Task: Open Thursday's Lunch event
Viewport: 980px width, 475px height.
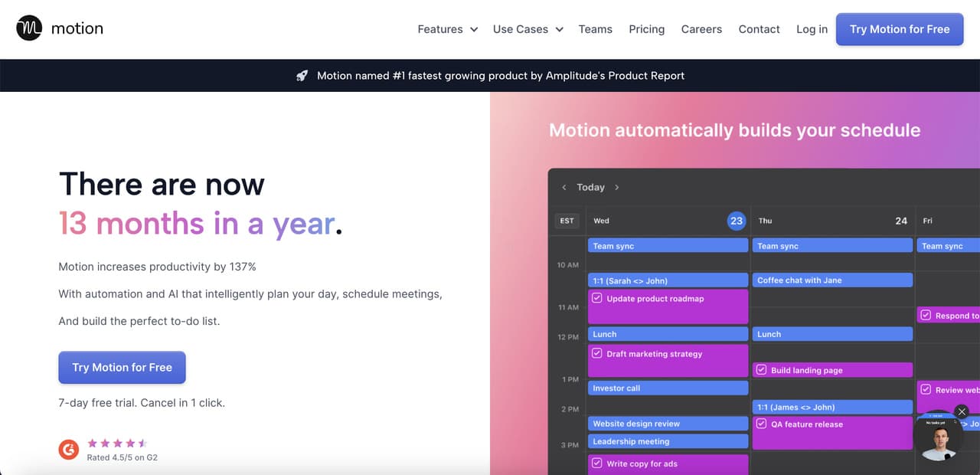Action: (x=832, y=334)
